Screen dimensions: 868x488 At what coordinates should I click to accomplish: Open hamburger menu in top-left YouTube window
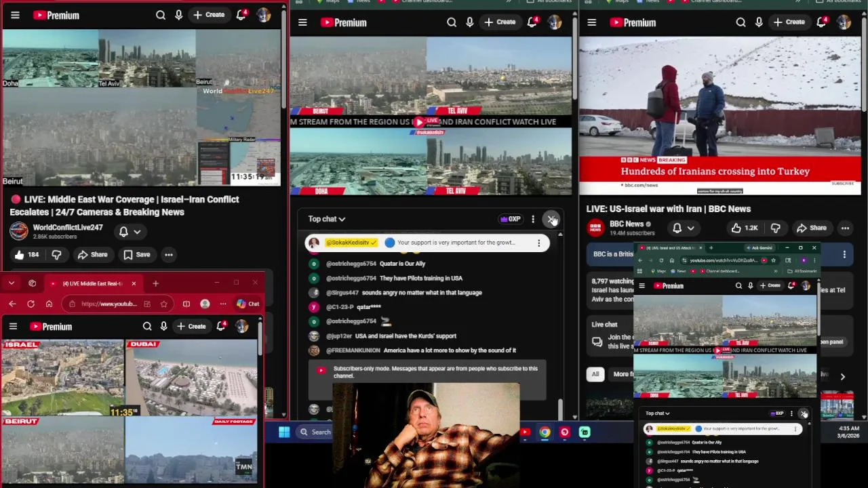tap(15, 15)
